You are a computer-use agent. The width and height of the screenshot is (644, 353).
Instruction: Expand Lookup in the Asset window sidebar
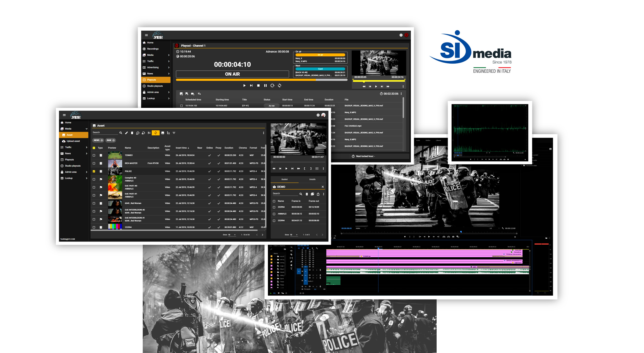(x=86, y=178)
